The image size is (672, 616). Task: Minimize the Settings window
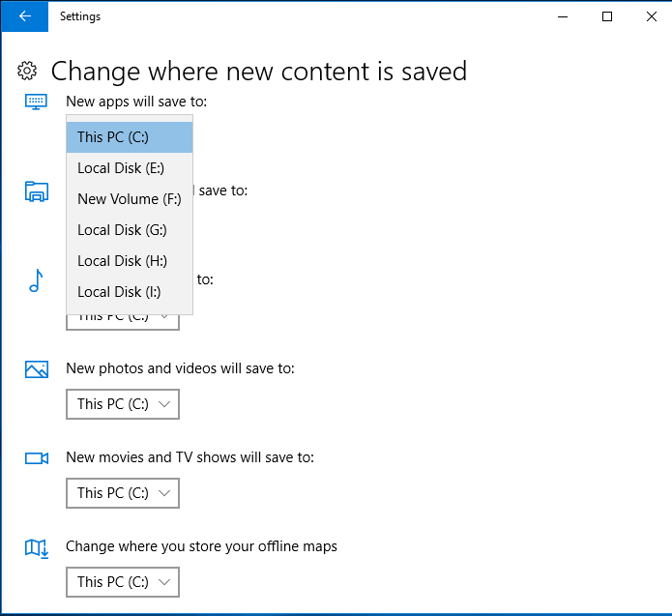[562, 16]
